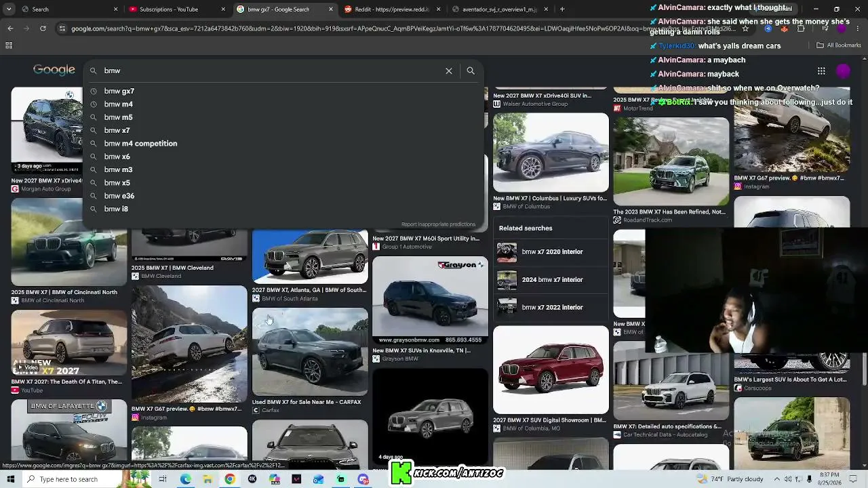Choose the 'bmw m4 competition' suggestion
The height and width of the screenshot is (488, 868).
point(283,144)
